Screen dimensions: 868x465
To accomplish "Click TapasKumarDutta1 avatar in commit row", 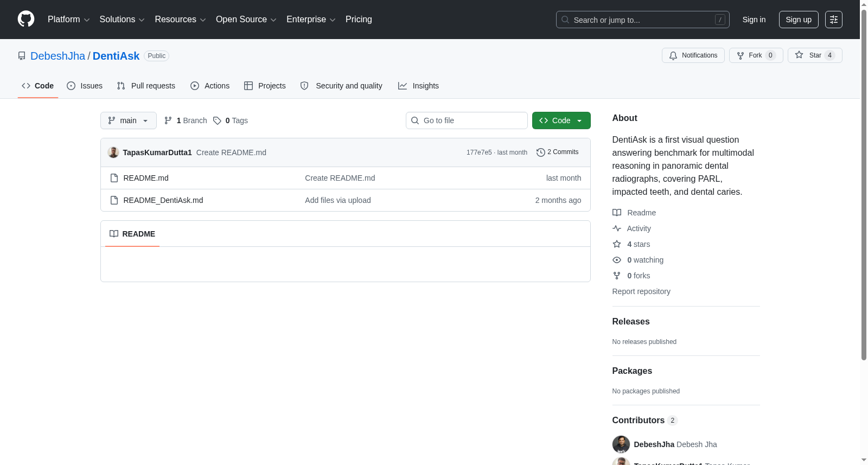I will coord(113,152).
